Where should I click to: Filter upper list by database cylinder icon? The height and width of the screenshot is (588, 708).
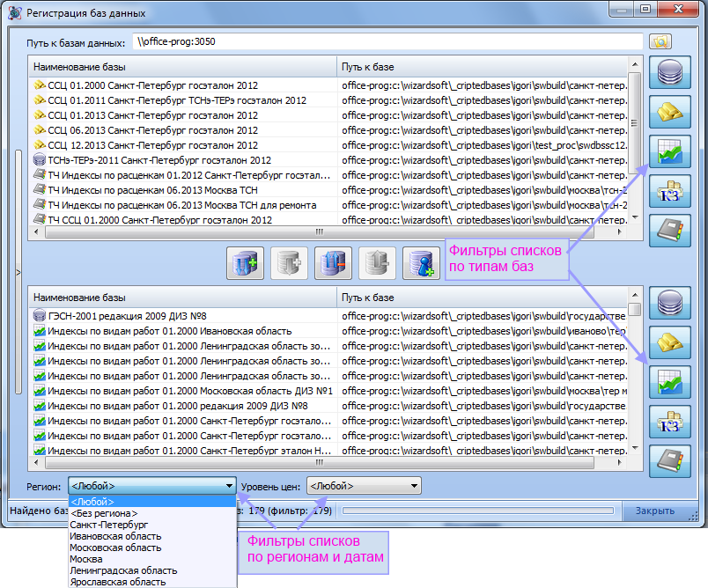[670, 72]
